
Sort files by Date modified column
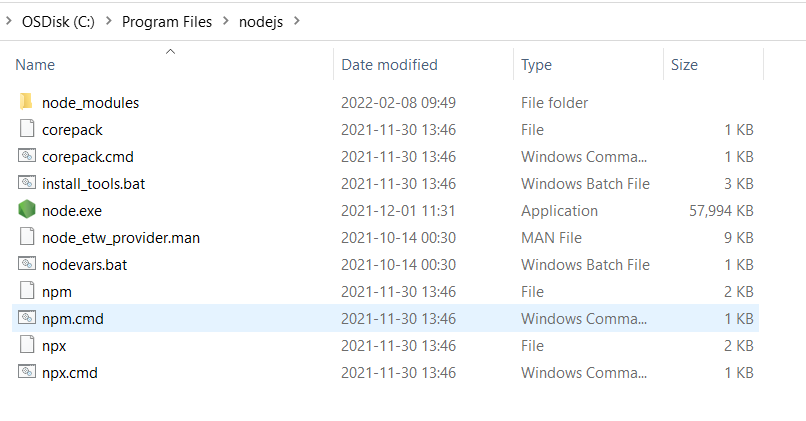point(389,65)
